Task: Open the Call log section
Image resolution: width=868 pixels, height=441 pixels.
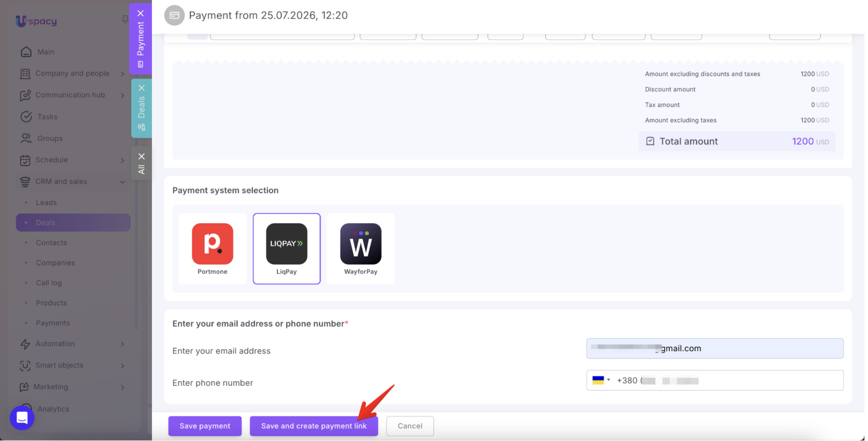Action: pos(49,283)
